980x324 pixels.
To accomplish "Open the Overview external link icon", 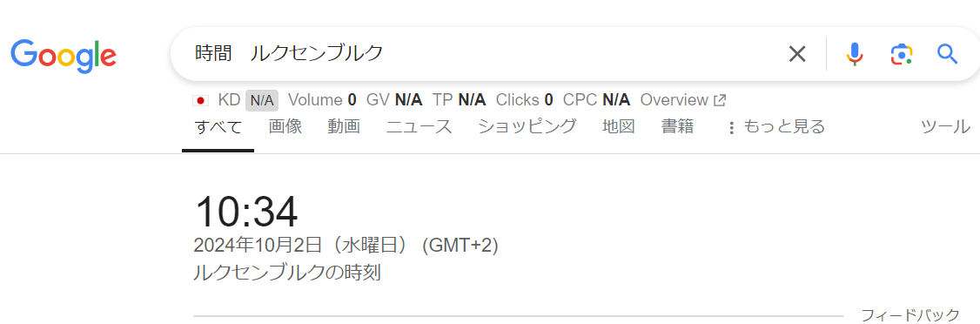I will [x=720, y=100].
